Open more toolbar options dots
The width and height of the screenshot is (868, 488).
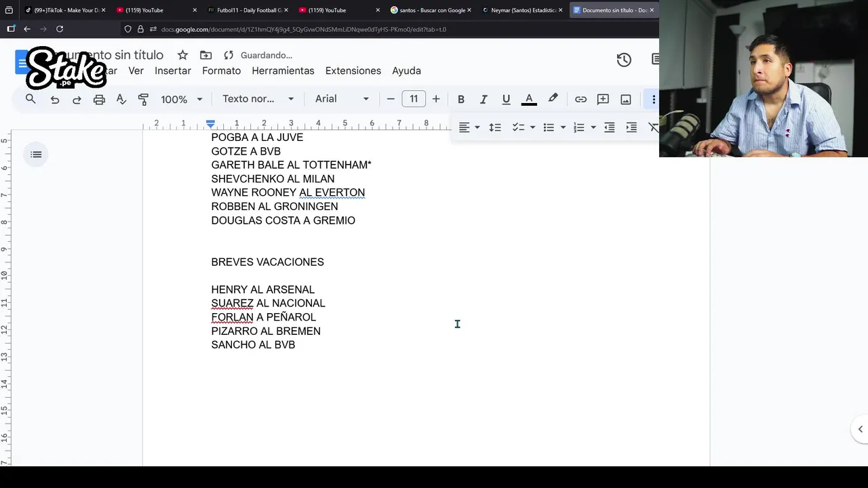(654, 99)
